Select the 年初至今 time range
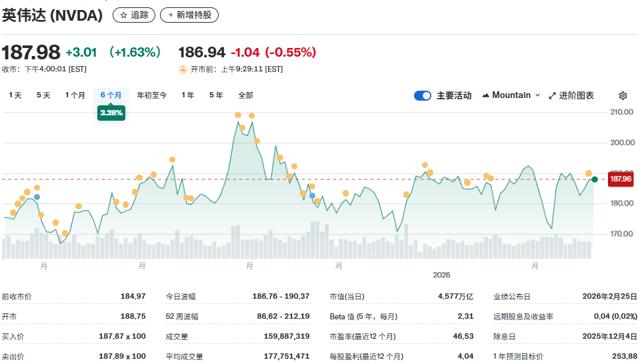The width and height of the screenshot is (642, 364). coord(152,95)
